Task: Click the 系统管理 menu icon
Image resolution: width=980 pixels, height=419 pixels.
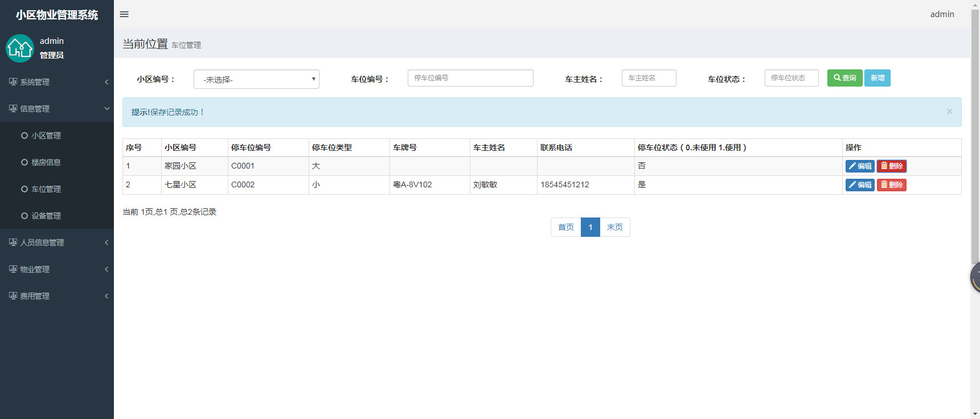Action: [13, 81]
